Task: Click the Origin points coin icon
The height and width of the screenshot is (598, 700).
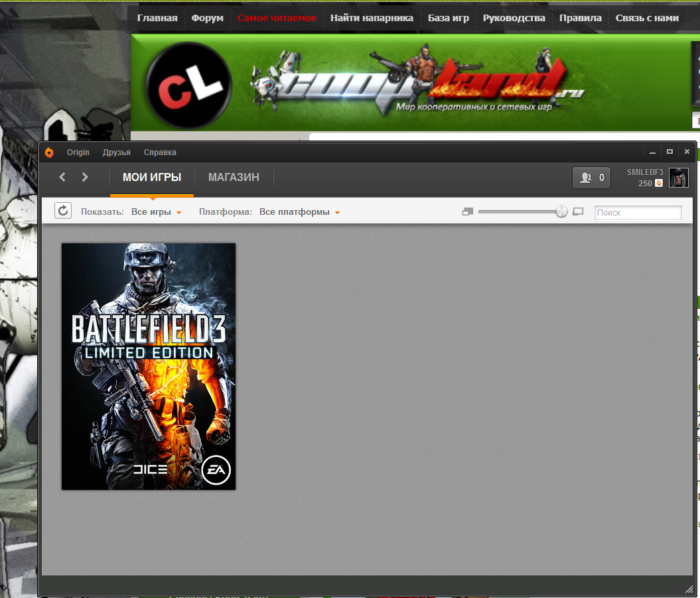Action: point(658,183)
